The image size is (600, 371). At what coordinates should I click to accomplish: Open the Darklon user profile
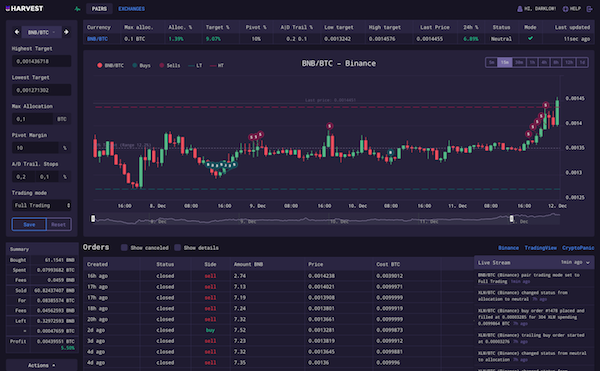pyautogui.click(x=536, y=8)
